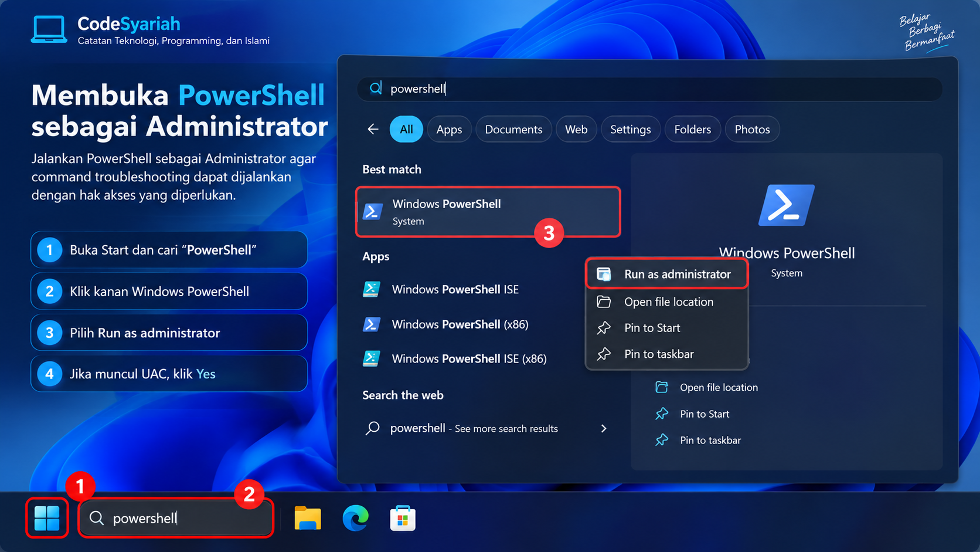Image resolution: width=980 pixels, height=552 pixels.
Task: Click the pin icon beside context menu Pin to taskbar
Action: (x=604, y=354)
